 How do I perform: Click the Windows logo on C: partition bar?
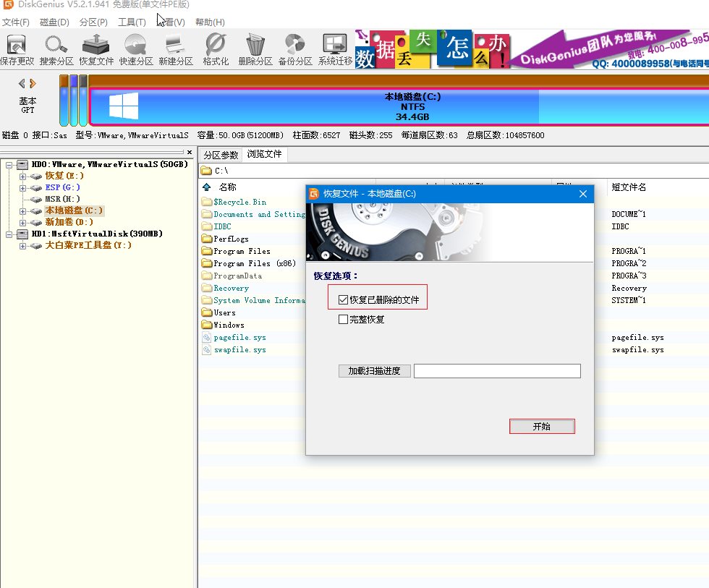(x=124, y=106)
